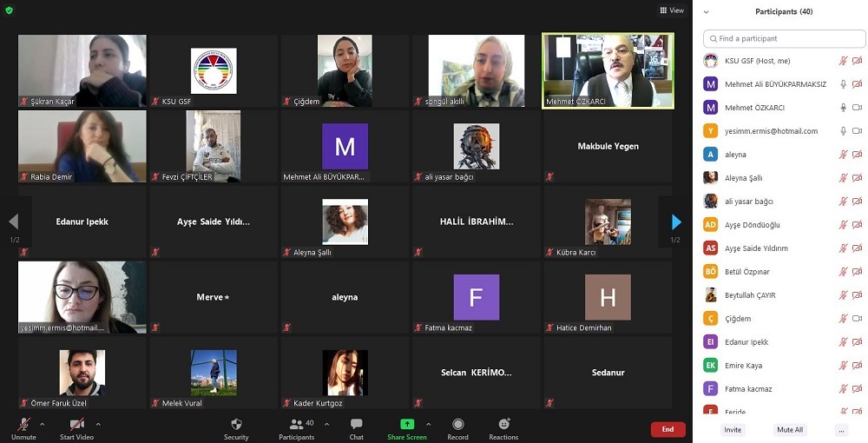Click the Mute All button
This screenshot has height=443, width=868.
point(789,430)
